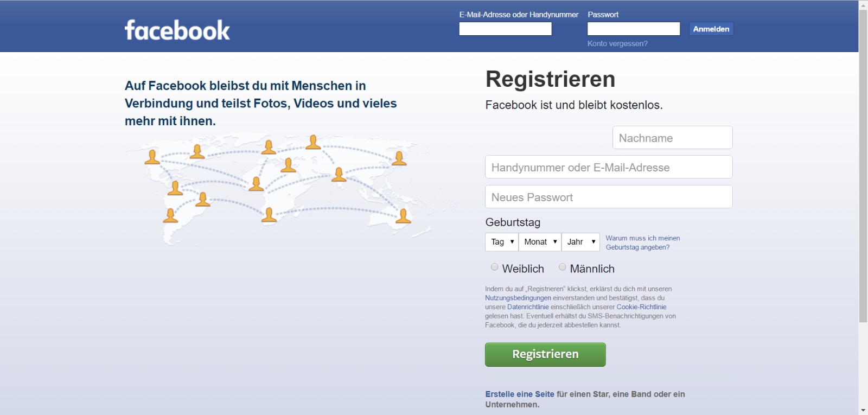868x415 pixels.
Task: Click the vertical page scrollbar thumb
Action: (863, 166)
